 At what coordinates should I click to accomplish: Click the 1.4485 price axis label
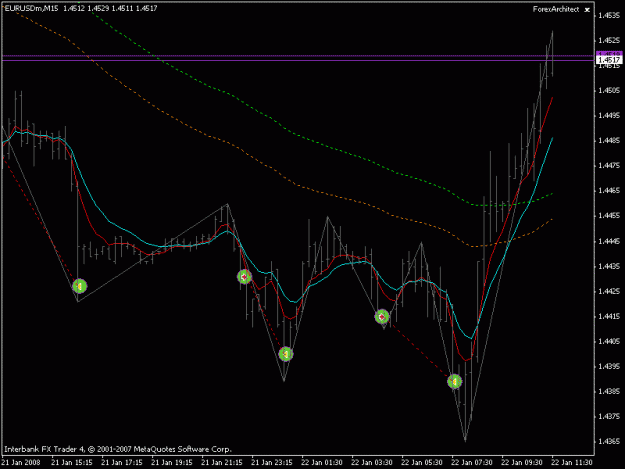[x=609, y=141]
